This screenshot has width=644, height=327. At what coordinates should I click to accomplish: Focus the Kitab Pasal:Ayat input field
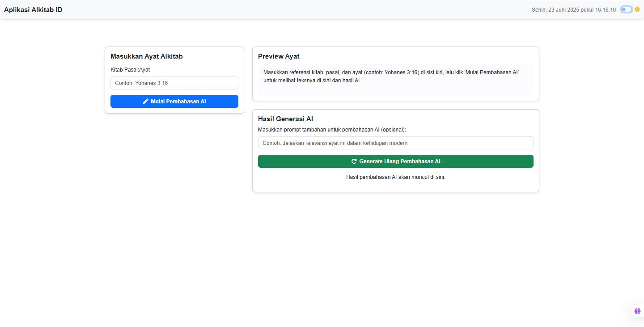click(174, 83)
